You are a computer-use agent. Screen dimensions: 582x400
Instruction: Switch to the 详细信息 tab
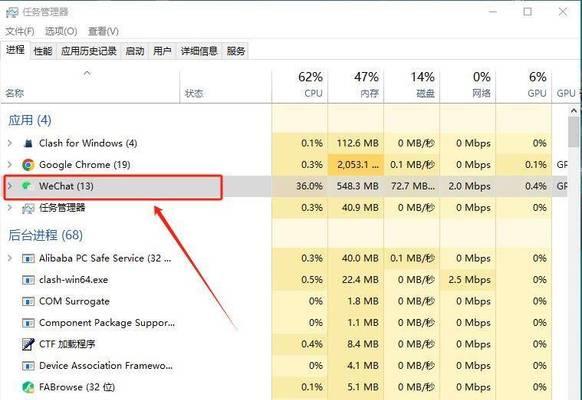pyautogui.click(x=199, y=51)
